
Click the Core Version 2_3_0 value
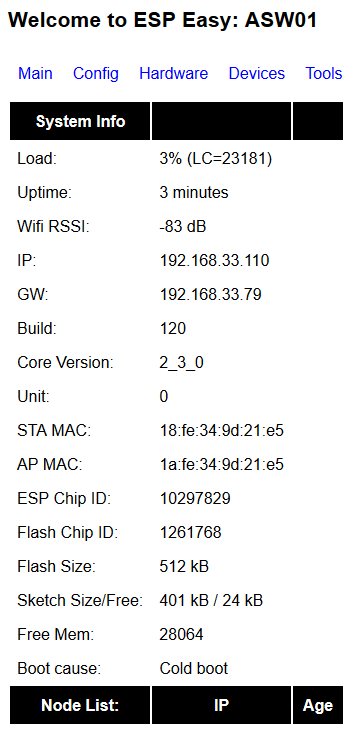click(x=181, y=363)
